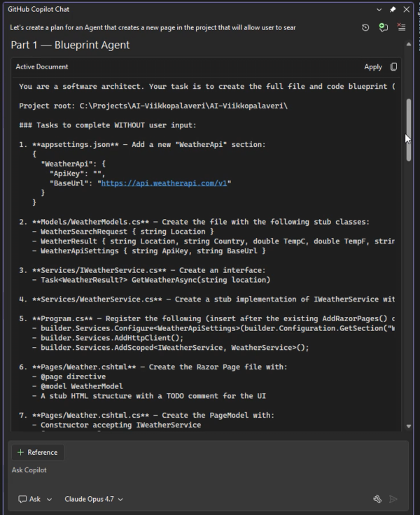Click the '@page directive' line
420x515 pixels.
pyautogui.click(x=69, y=376)
